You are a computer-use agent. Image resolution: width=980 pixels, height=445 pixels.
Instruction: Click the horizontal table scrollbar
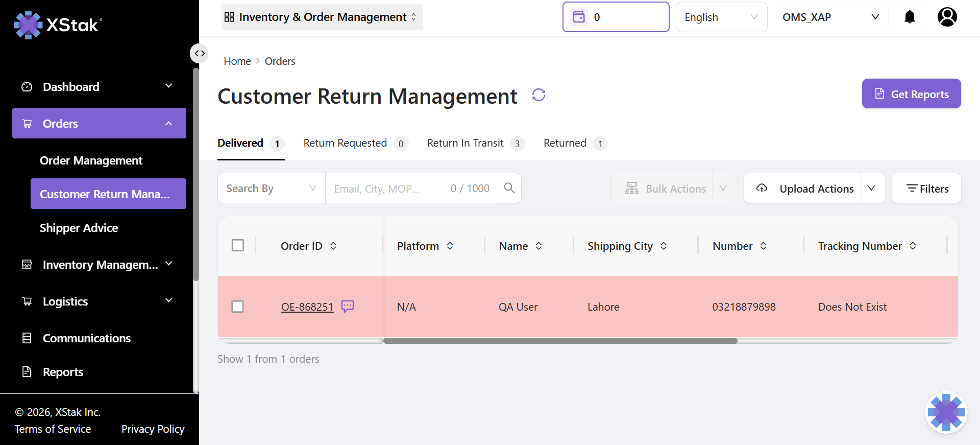560,341
